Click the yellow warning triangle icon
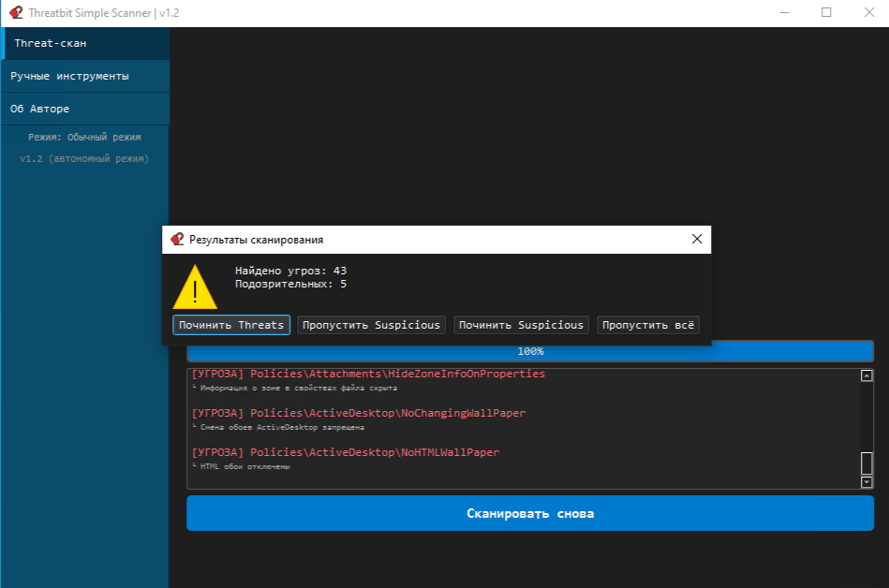 click(195, 287)
